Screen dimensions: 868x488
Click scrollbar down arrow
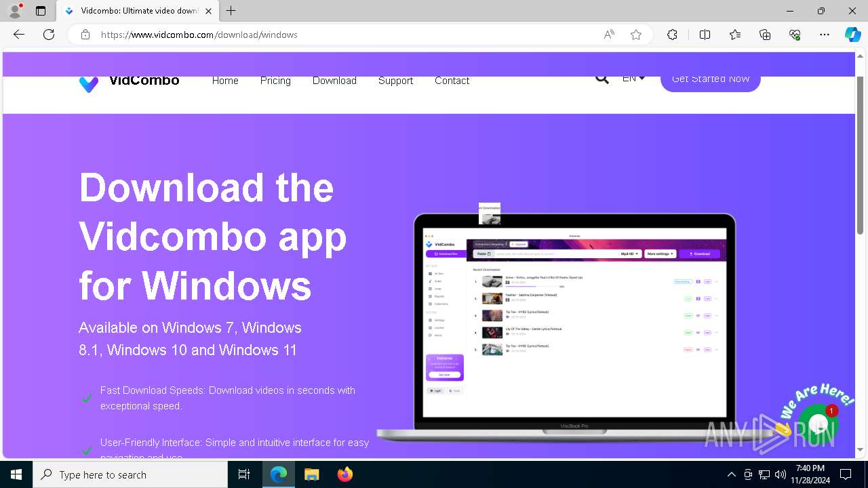(860, 450)
